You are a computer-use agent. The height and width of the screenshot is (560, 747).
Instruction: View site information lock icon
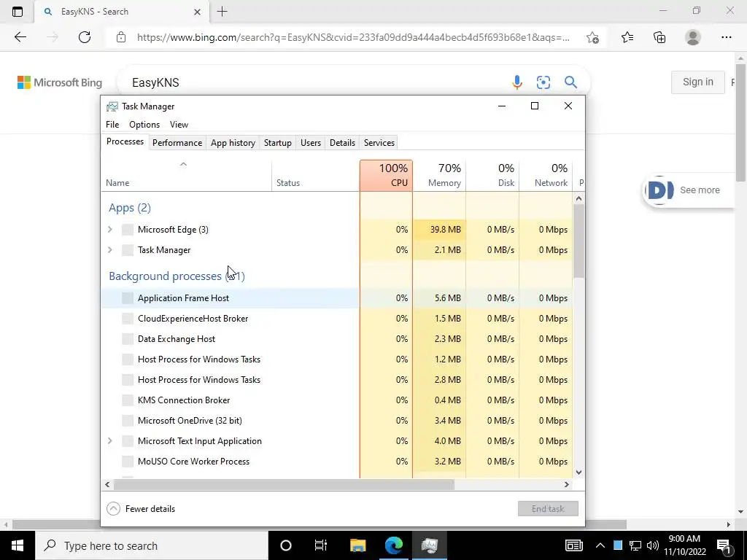pos(121,37)
